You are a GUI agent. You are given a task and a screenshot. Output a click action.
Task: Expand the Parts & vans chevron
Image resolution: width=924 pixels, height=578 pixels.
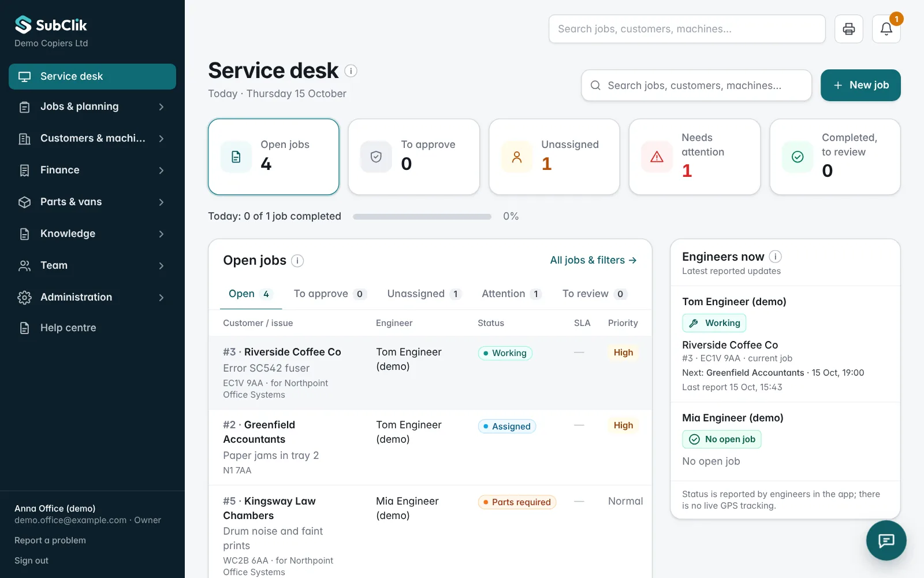(x=161, y=202)
